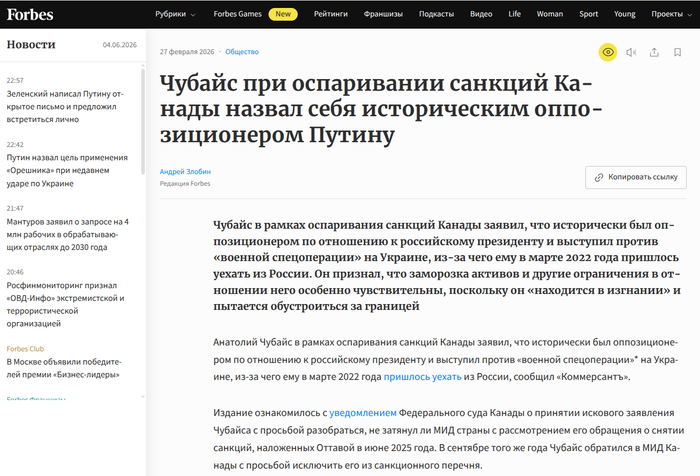
Task: Click the sidebar date 04.06.2026
Action: coord(120,45)
